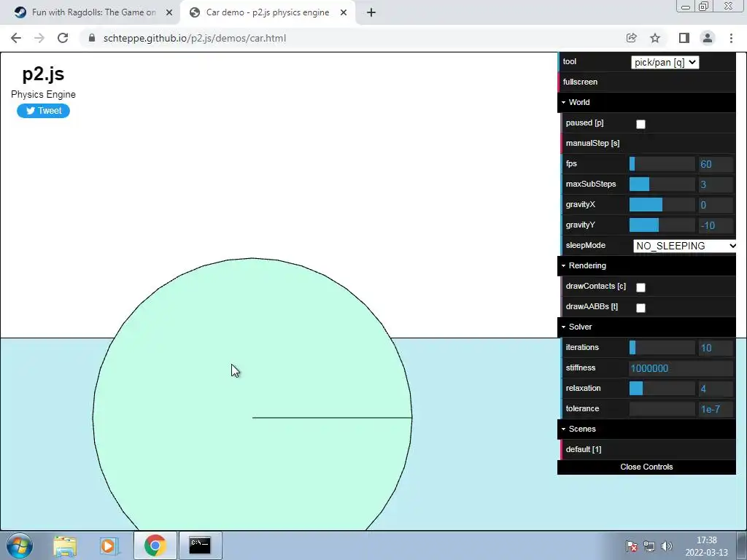
Task: Click the gravityX slider bar
Action: click(x=662, y=205)
